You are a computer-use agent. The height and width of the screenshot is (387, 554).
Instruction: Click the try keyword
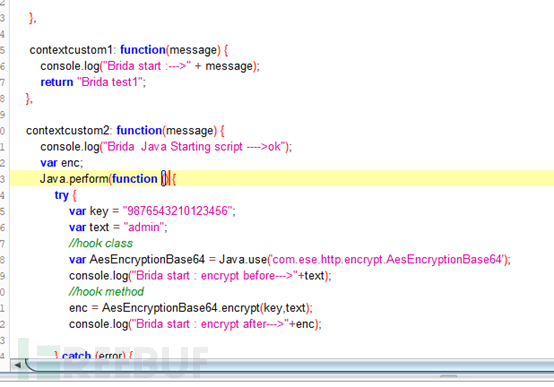(61, 195)
